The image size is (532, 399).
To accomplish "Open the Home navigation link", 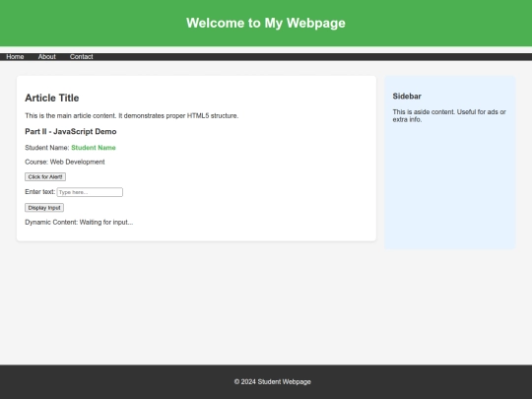I will (15, 57).
